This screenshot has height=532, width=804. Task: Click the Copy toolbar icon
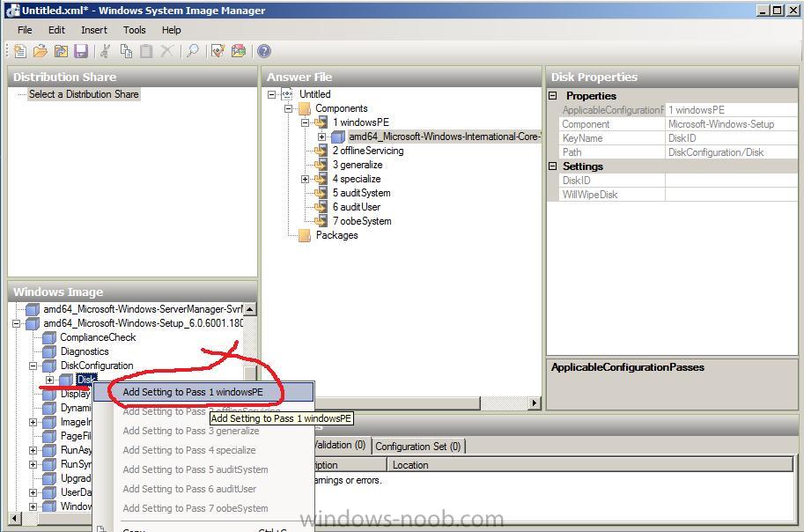[x=126, y=51]
